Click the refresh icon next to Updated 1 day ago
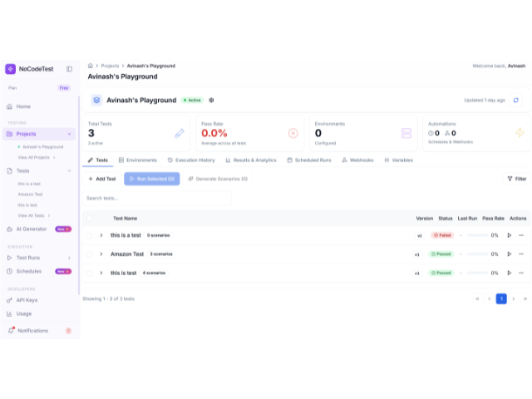Image resolution: width=532 pixels, height=399 pixels. 515,100
